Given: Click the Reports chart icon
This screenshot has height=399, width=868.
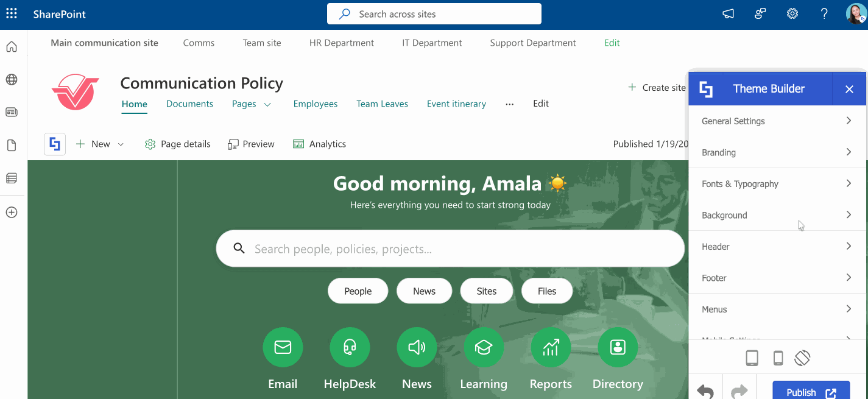Looking at the screenshot, I should pyautogui.click(x=551, y=347).
